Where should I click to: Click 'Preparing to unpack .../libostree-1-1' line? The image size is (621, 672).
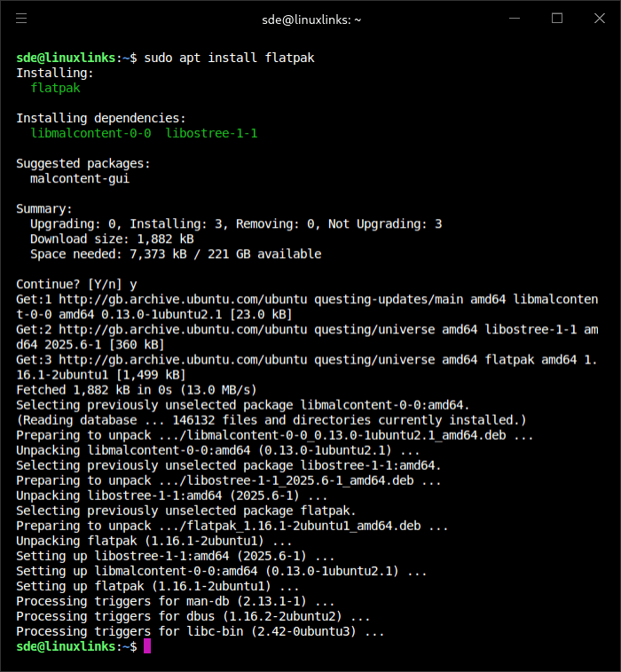point(229,481)
